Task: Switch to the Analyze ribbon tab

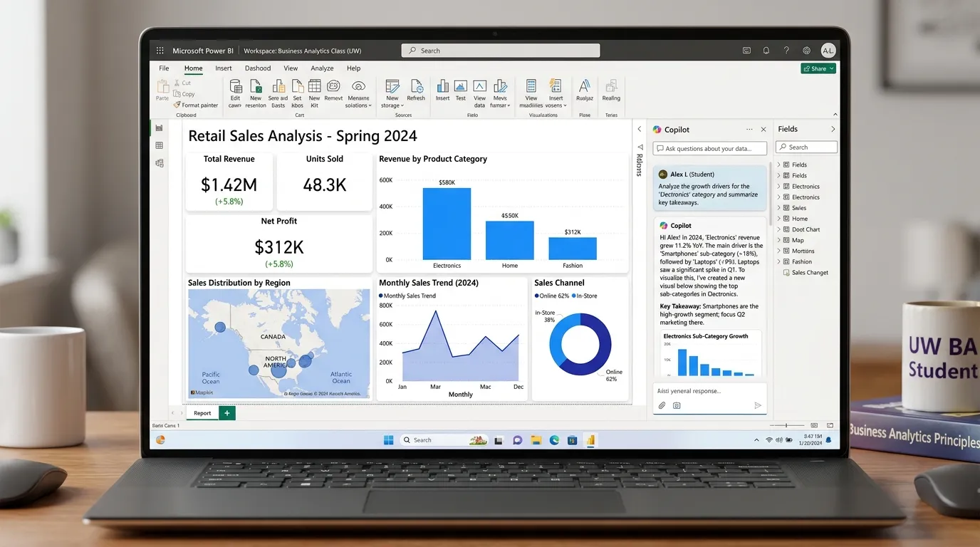Action: 322,68
